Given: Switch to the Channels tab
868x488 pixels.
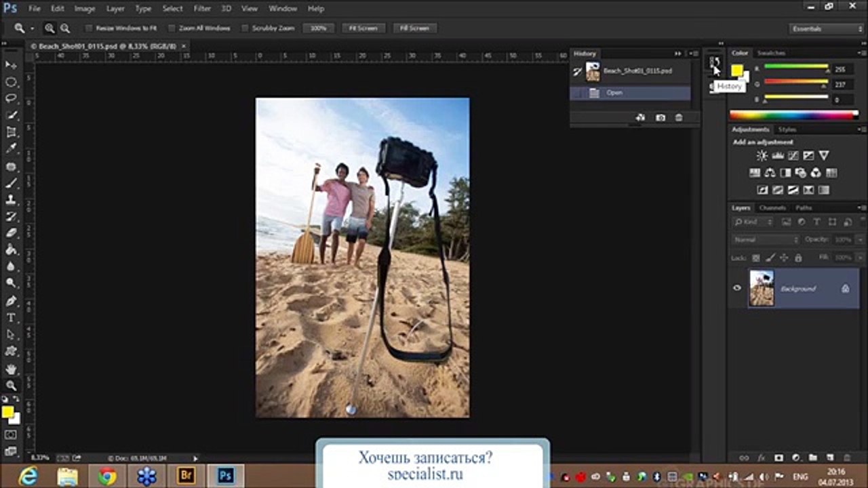Looking at the screenshot, I should [x=772, y=207].
